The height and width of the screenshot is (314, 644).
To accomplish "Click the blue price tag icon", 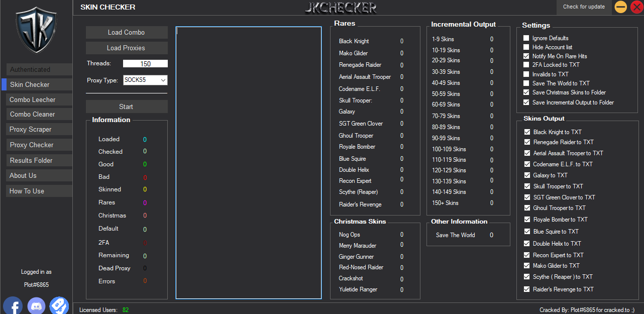I will [x=59, y=305].
